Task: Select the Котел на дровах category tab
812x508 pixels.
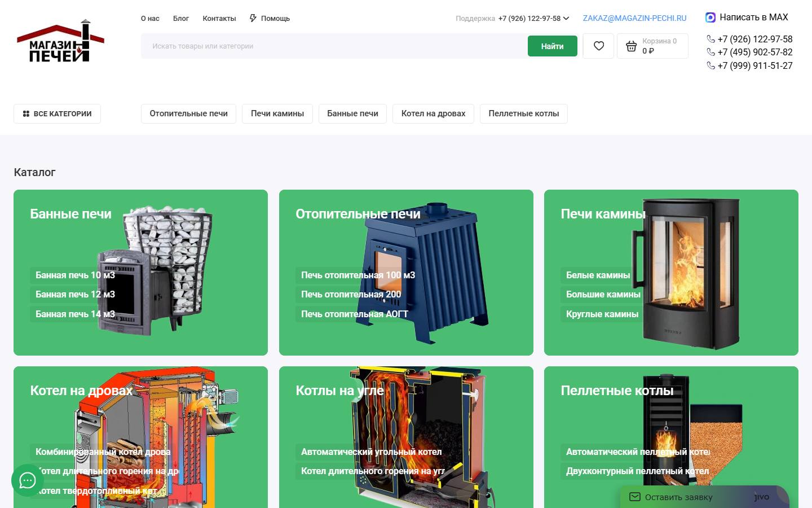Action: point(433,114)
